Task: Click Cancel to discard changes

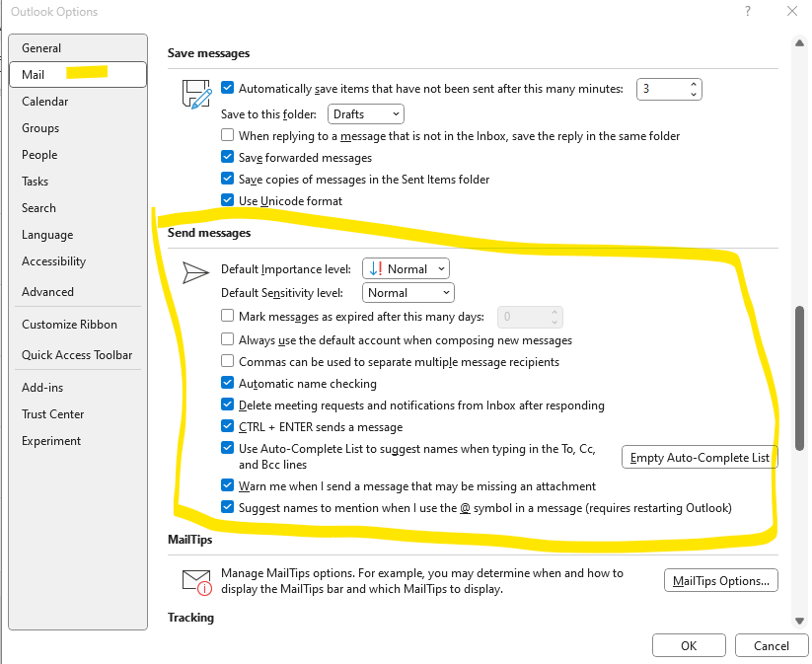Action: point(772,645)
